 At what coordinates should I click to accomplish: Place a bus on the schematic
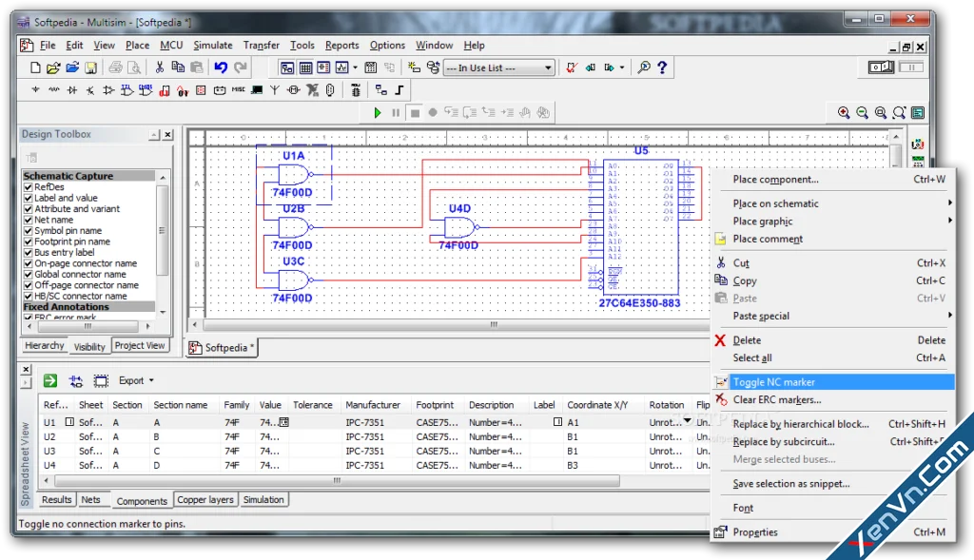pyautogui.click(x=399, y=90)
